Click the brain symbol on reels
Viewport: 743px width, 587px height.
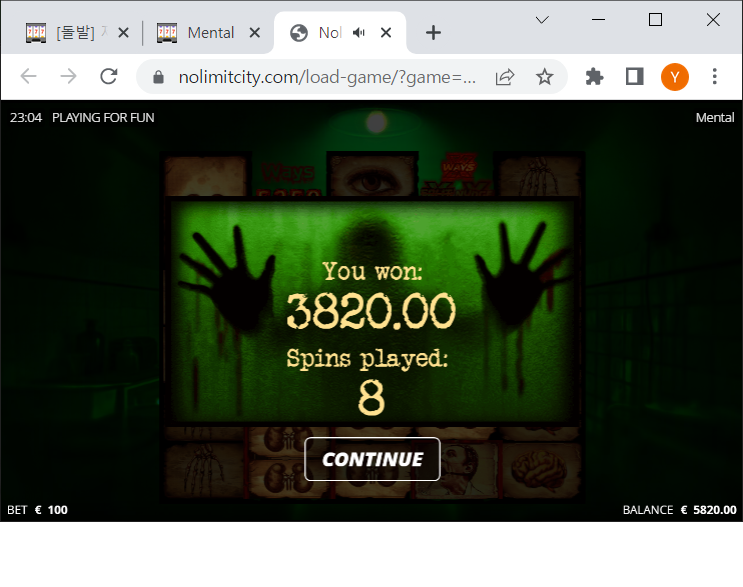coord(539,470)
